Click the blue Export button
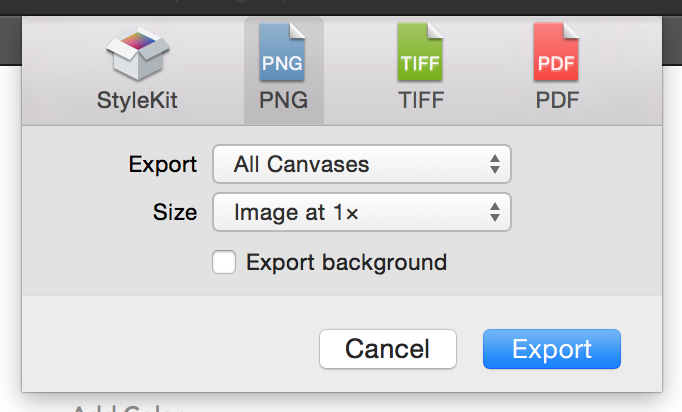682x412 pixels. pos(551,349)
